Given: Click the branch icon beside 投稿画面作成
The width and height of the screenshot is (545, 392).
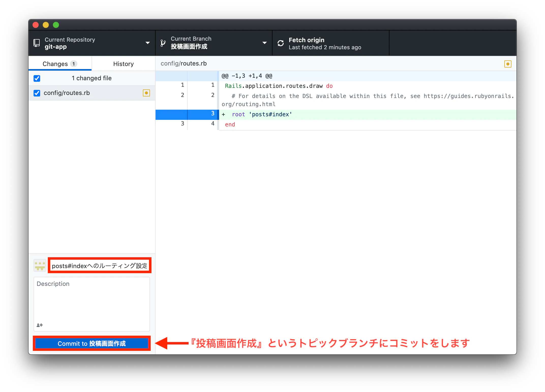Looking at the screenshot, I should coord(163,43).
